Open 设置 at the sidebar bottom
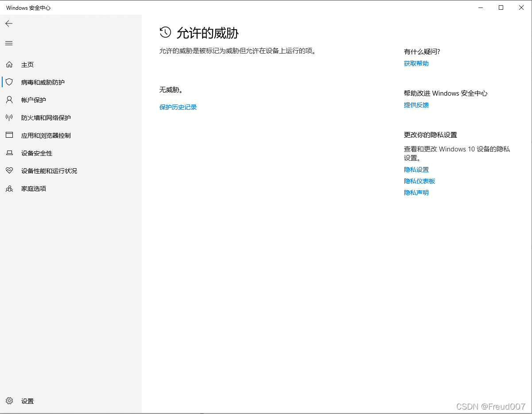Image resolution: width=532 pixels, height=414 pixels. 27,401
